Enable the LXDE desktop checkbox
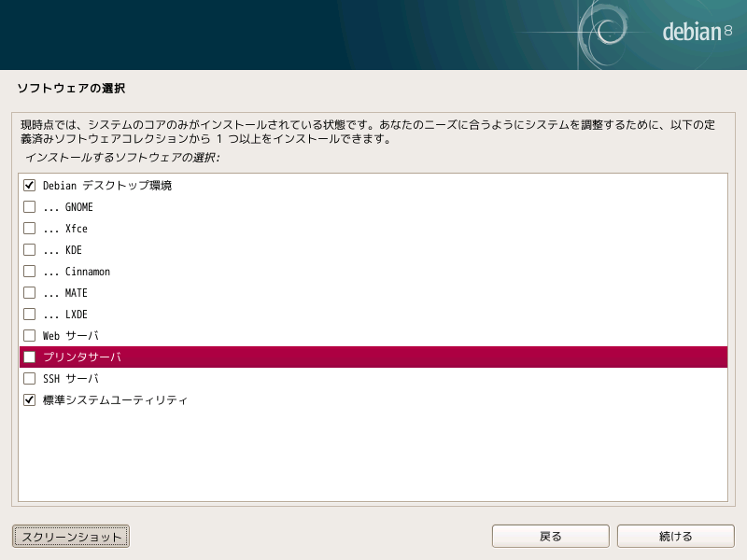The image size is (747, 560). click(29, 314)
